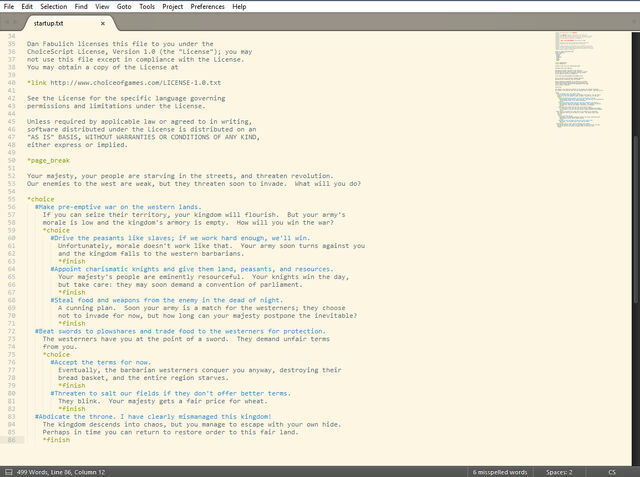Open the Selection menu
The width and height of the screenshot is (640, 477).
coord(53,7)
